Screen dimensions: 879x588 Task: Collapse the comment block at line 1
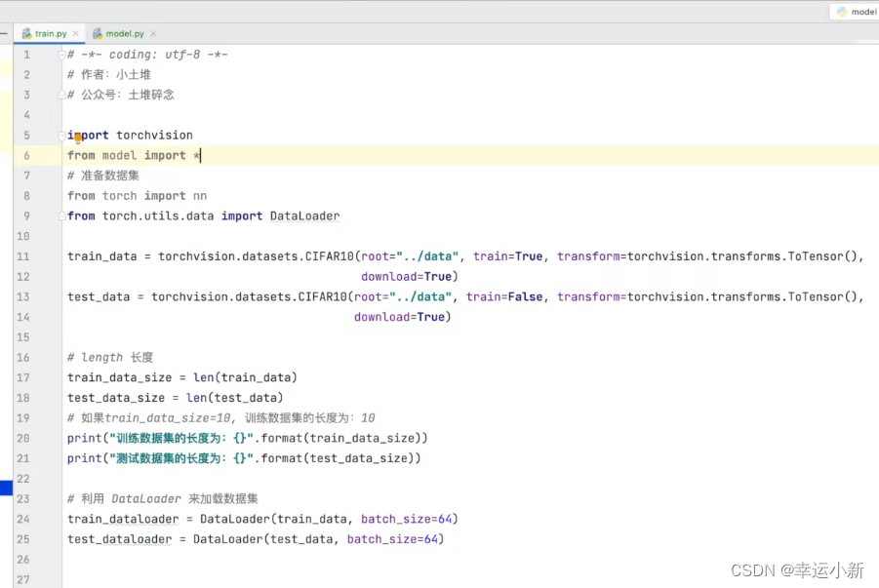tap(61, 55)
